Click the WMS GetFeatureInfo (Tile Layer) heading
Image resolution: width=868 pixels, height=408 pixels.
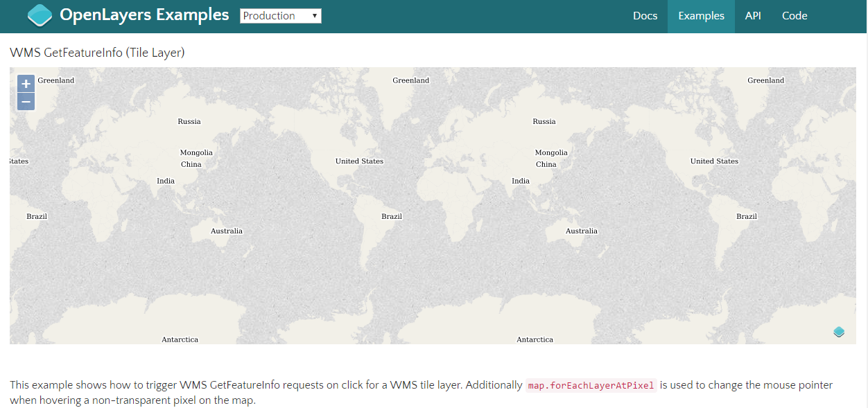click(x=97, y=53)
